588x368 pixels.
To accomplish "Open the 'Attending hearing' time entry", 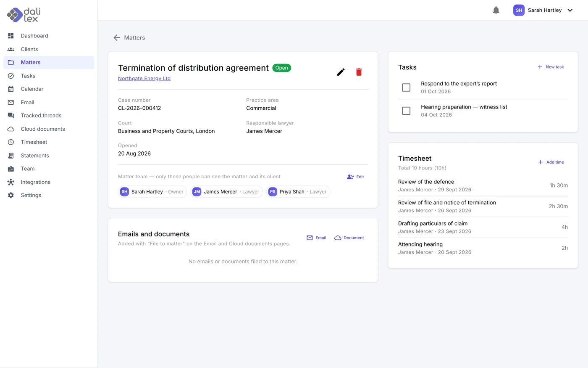I will [483, 248].
